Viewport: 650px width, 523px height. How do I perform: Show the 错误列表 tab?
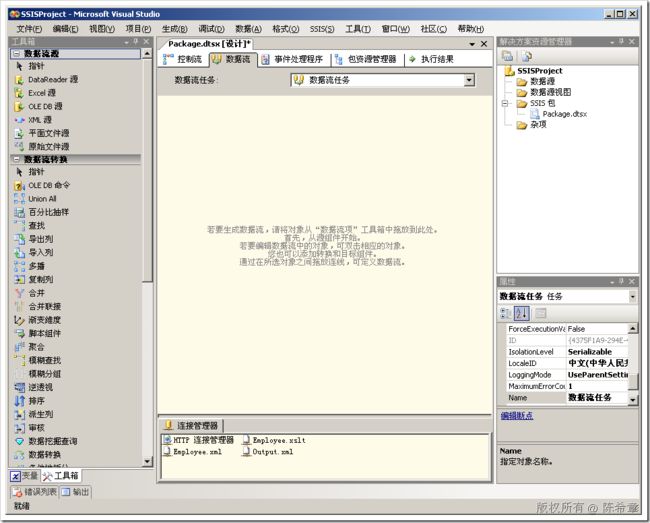tap(34, 492)
